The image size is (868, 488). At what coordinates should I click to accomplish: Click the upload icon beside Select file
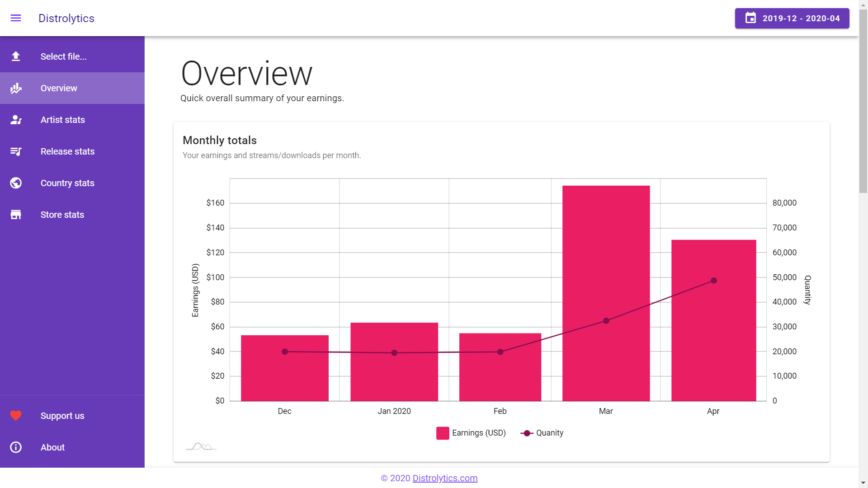click(x=16, y=56)
